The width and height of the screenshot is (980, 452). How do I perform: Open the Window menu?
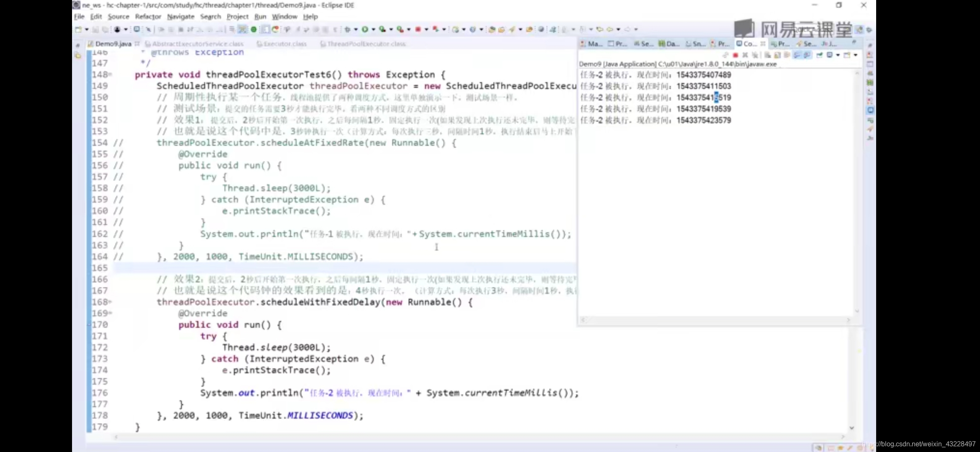click(284, 16)
